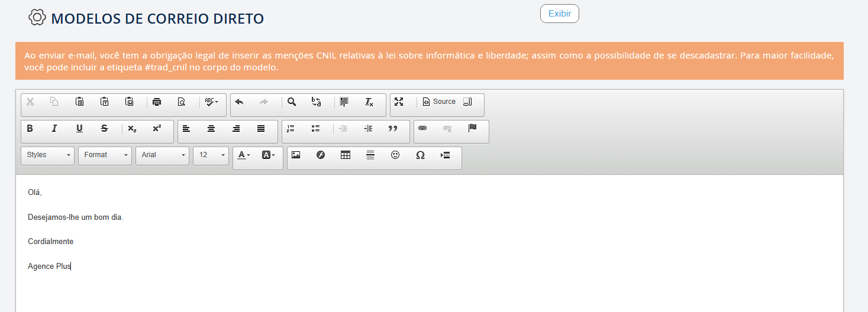Open the text color picker

coord(244,155)
